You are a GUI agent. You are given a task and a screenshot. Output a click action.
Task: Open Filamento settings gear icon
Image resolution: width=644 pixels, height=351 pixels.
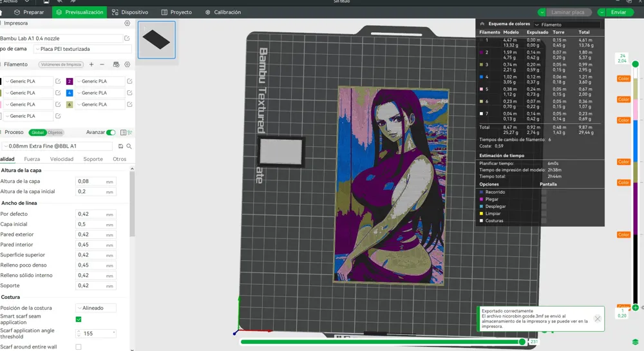tap(128, 64)
